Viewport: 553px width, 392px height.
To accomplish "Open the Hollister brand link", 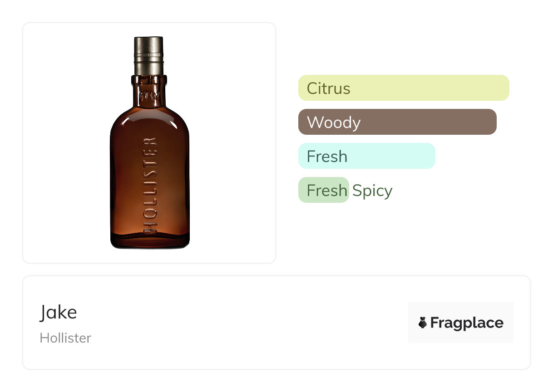I will point(65,338).
